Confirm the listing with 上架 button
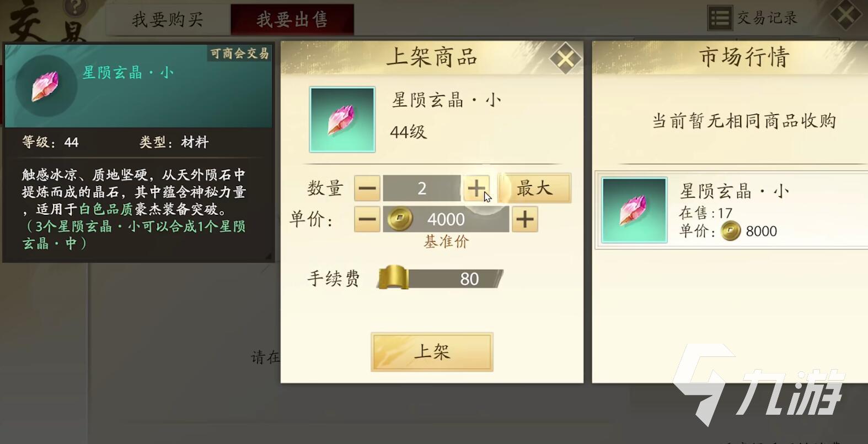The height and width of the screenshot is (444, 868). 432,351
